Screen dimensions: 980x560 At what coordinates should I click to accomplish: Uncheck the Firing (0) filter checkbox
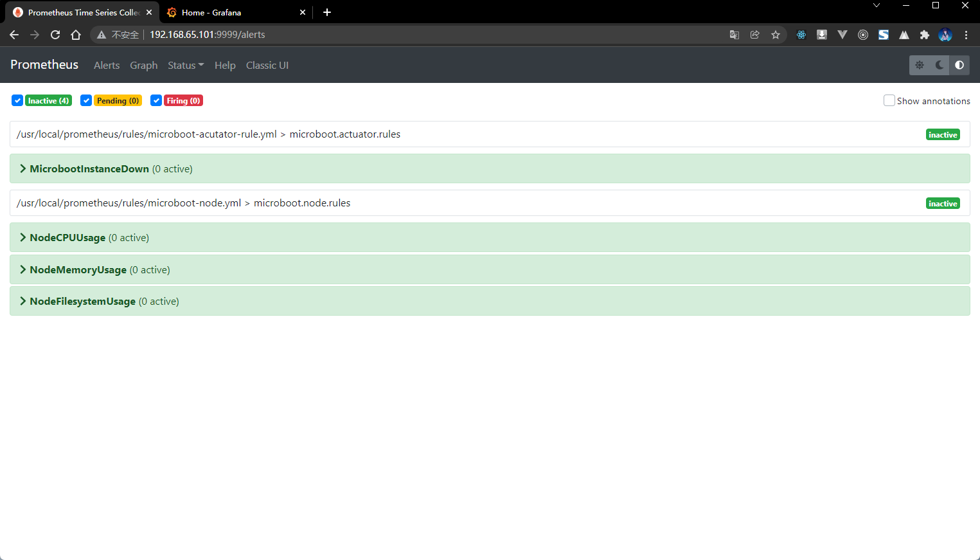156,100
